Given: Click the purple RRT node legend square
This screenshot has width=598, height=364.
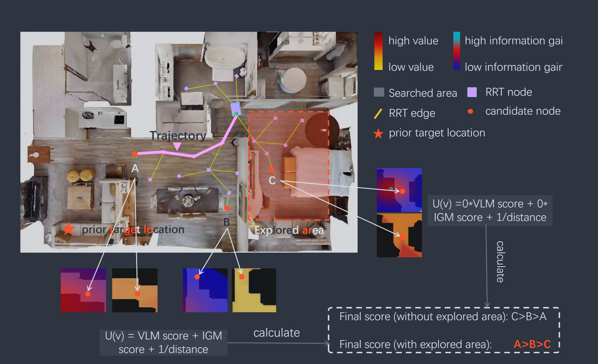Looking at the screenshot, I should [x=472, y=92].
